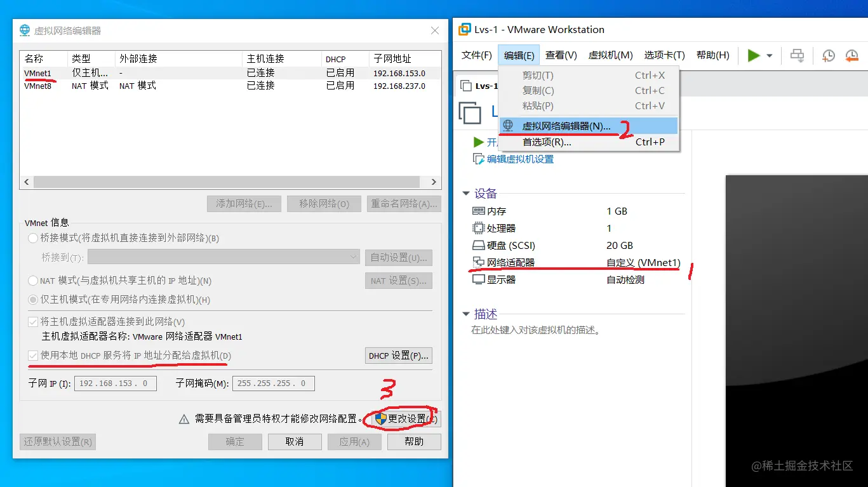Choose 虚拟网络编辑器(N)... from Edit menu
Image resolution: width=868 pixels, height=487 pixels.
coord(589,126)
